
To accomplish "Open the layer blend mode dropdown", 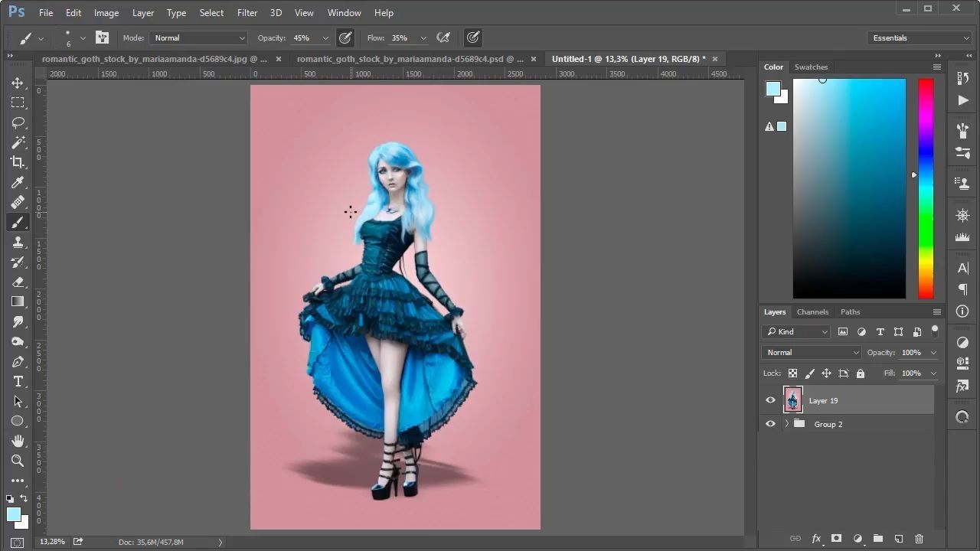I will [x=811, y=353].
